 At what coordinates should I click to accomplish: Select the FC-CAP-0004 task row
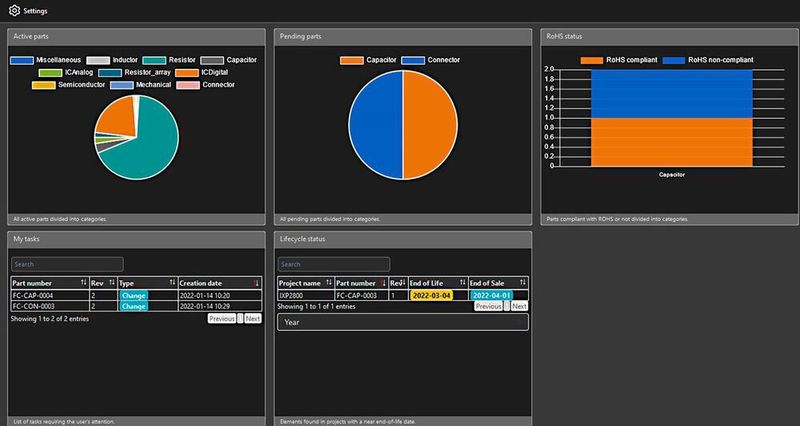[x=136, y=295]
